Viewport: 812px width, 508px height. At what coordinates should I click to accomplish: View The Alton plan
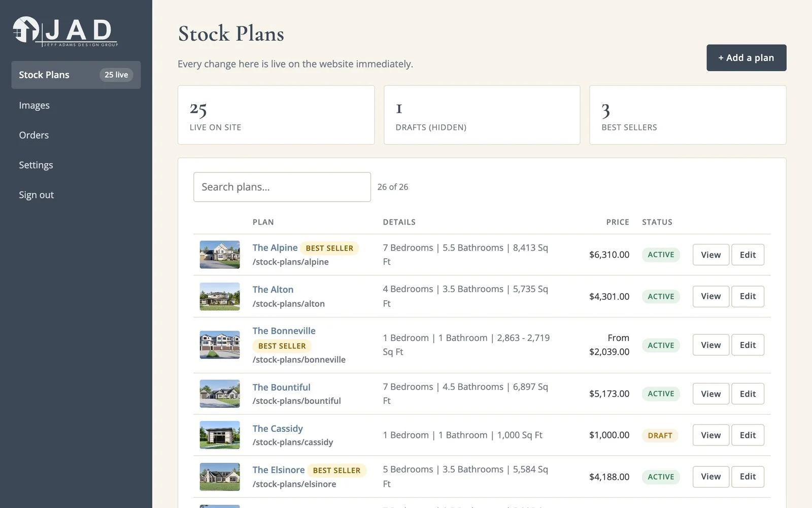(710, 296)
